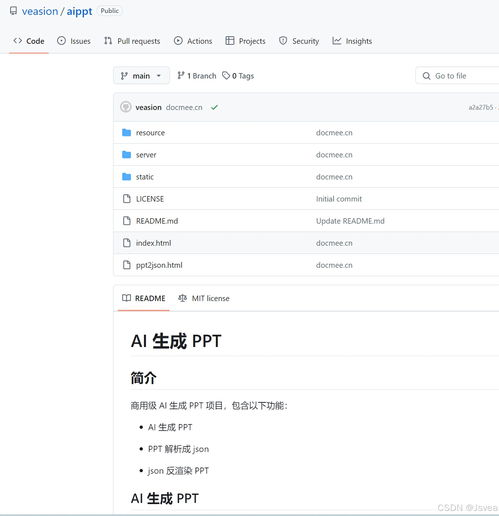The height and width of the screenshot is (516, 499).
Task: Click the static folder icon
Action: tap(126, 177)
